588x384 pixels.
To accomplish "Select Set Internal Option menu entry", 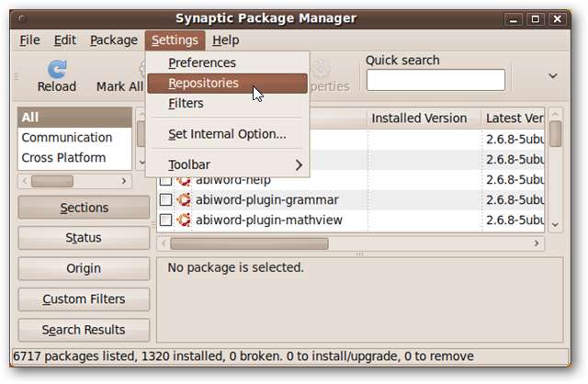I will [227, 134].
